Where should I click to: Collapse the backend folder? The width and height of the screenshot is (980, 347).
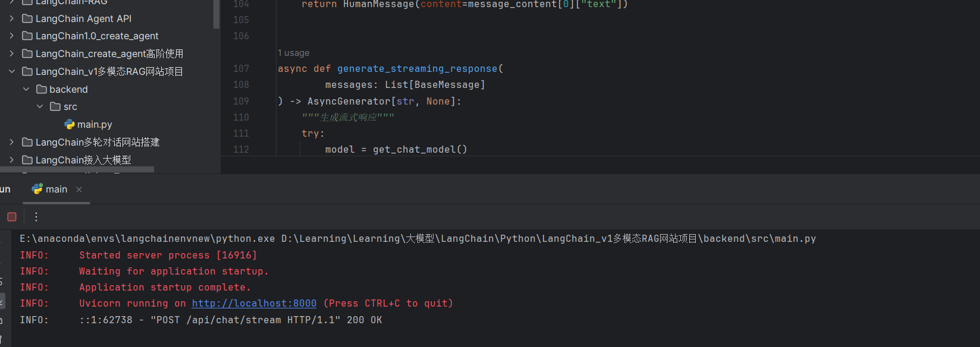tap(26, 89)
